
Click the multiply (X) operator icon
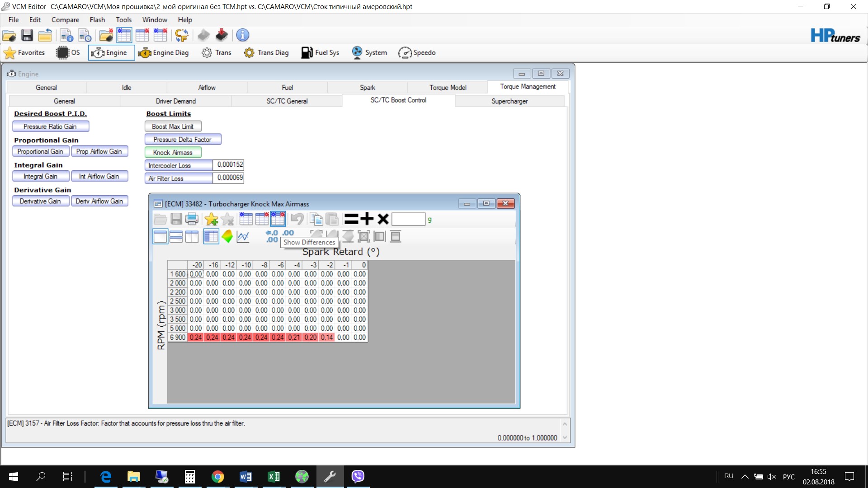[383, 219]
